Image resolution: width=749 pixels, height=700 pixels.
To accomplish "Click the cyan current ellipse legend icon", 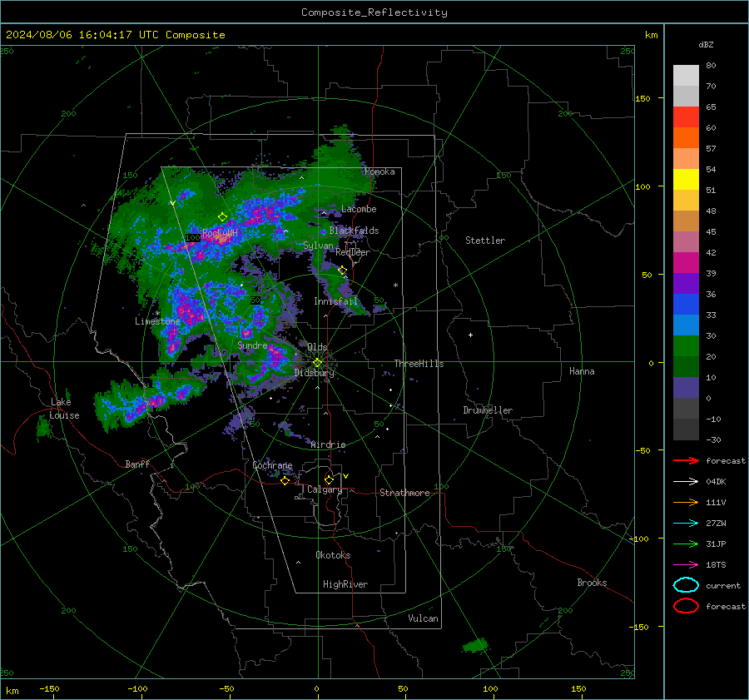I will tap(686, 585).
